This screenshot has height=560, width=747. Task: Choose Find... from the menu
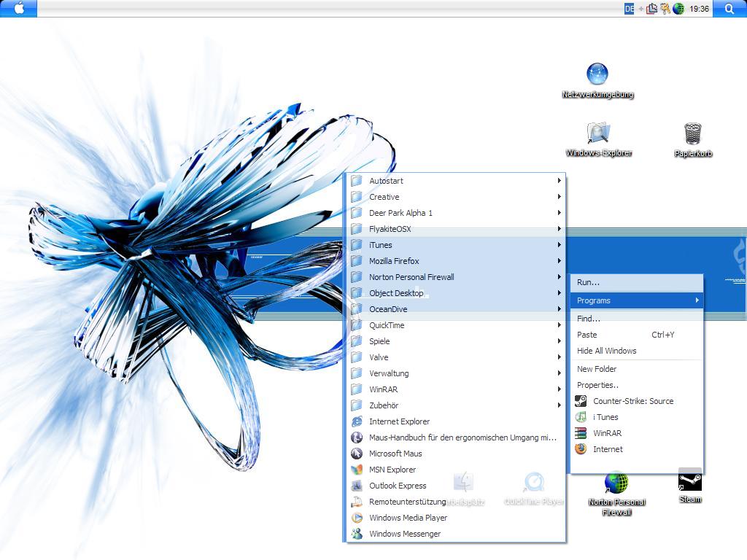636,319
